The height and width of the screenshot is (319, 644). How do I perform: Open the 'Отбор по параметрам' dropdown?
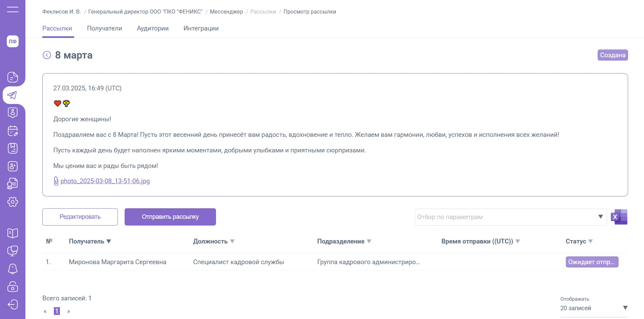pos(510,217)
